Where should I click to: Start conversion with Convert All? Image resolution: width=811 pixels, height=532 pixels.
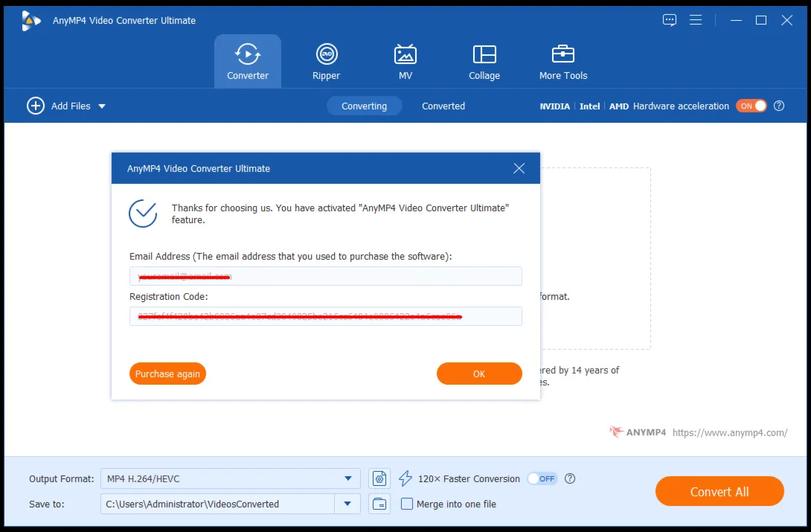point(719,492)
